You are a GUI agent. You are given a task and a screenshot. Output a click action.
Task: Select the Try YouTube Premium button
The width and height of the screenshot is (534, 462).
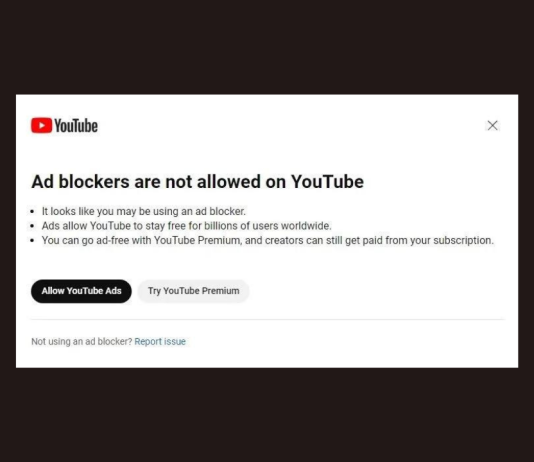pyautogui.click(x=193, y=291)
